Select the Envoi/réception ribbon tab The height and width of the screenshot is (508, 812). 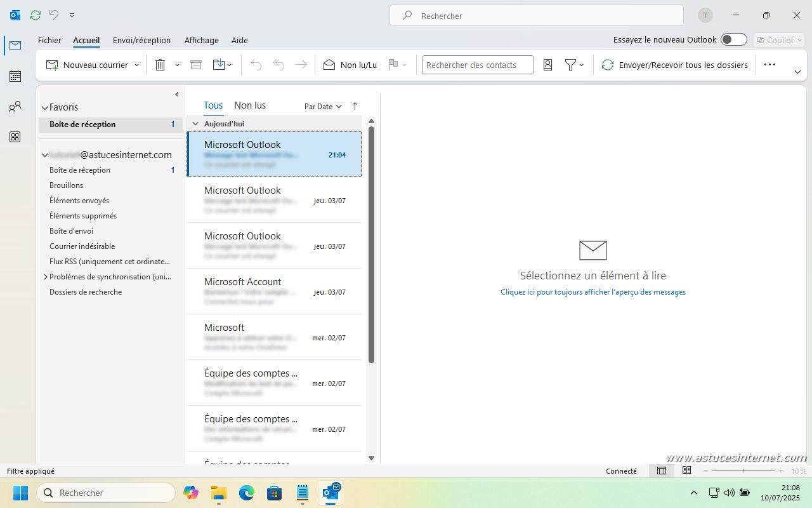[x=141, y=40]
